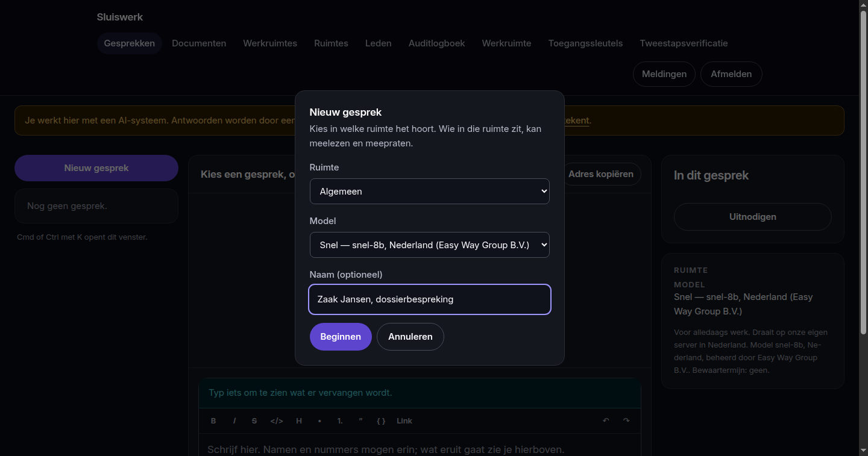Insert inline code with the </> tool
This screenshot has width=868, height=456.
tap(277, 421)
